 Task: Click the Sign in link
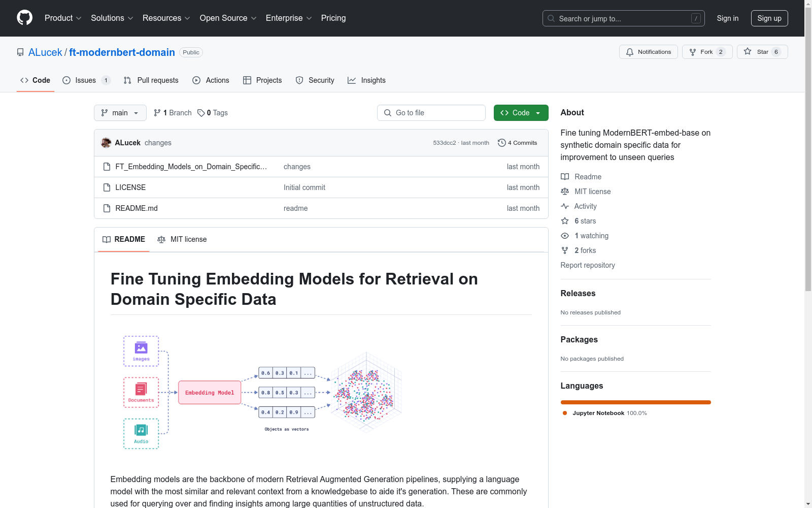728,18
